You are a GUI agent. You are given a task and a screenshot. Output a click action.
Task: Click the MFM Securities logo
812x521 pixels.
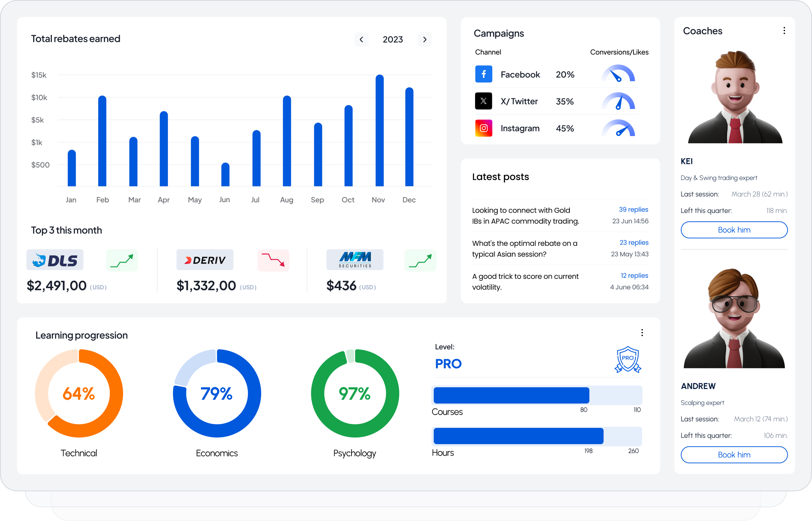(x=355, y=260)
